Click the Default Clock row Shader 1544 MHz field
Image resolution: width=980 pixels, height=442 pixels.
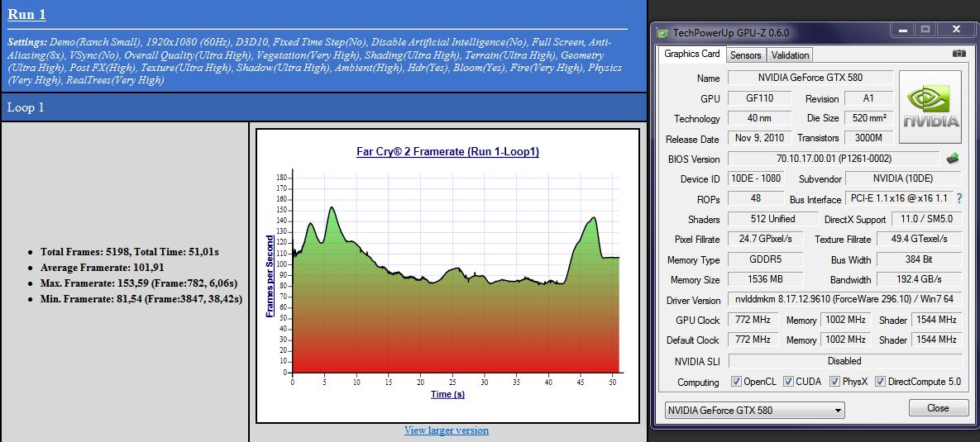tap(937, 340)
